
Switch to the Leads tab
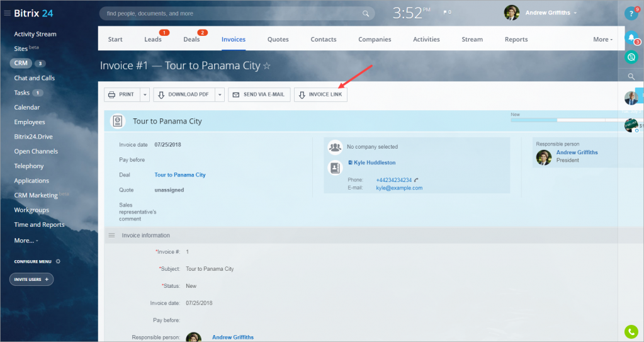pos(153,40)
